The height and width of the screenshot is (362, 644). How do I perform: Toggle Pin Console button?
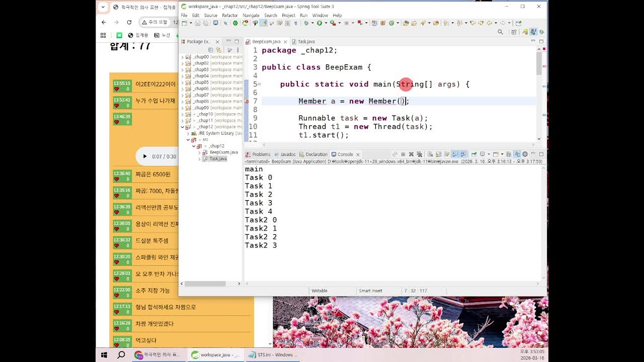[473, 154]
